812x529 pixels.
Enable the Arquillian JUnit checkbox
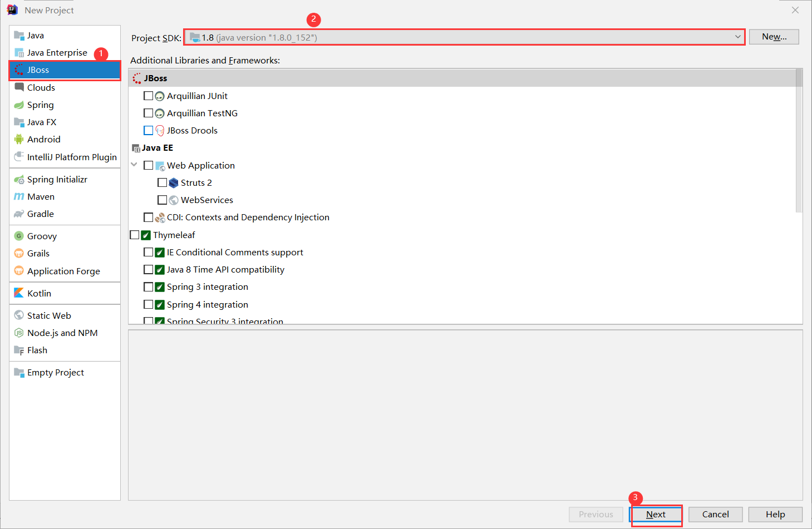148,96
